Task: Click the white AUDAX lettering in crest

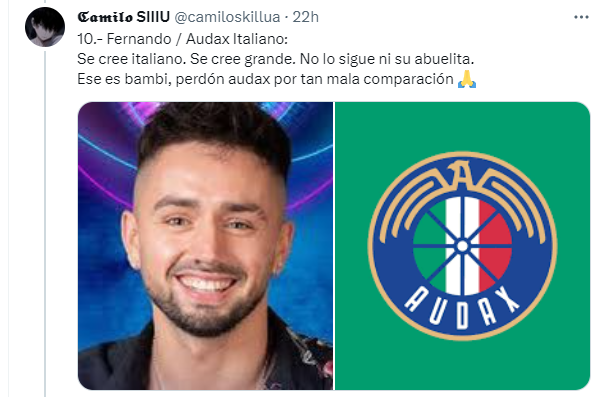Action: pos(462,308)
